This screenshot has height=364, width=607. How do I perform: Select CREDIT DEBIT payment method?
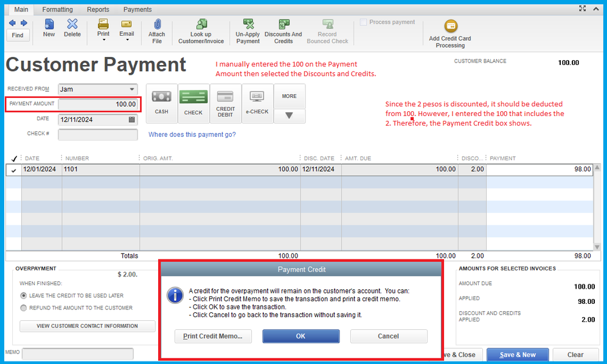tap(225, 103)
